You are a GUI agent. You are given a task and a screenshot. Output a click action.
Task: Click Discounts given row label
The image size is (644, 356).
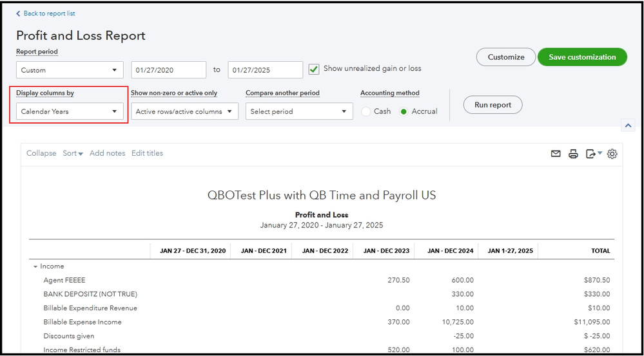click(69, 336)
